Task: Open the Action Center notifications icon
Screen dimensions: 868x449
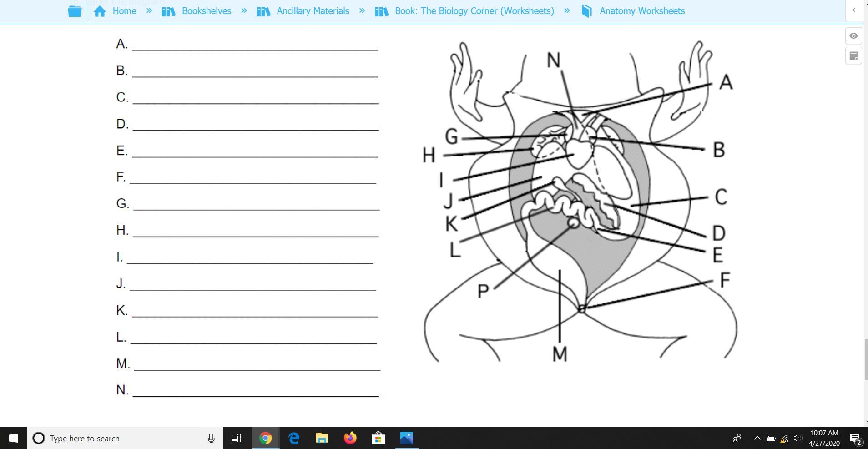Action: pyautogui.click(x=856, y=438)
